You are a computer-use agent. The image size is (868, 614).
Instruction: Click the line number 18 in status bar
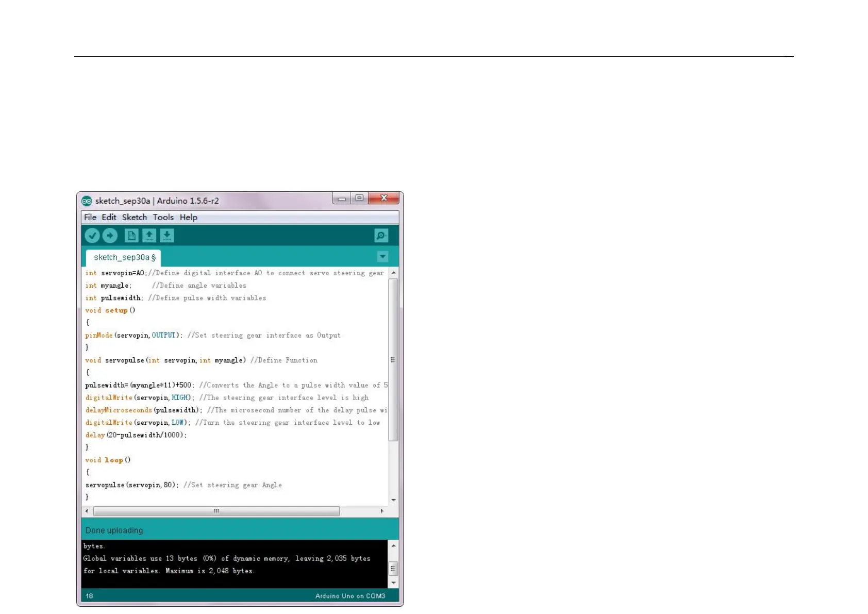point(89,596)
